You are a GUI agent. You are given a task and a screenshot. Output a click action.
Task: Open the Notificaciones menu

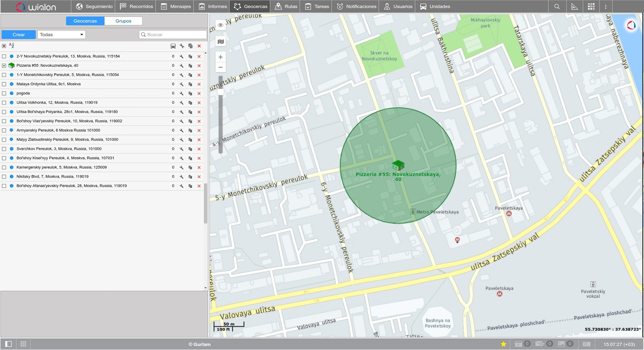point(356,6)
